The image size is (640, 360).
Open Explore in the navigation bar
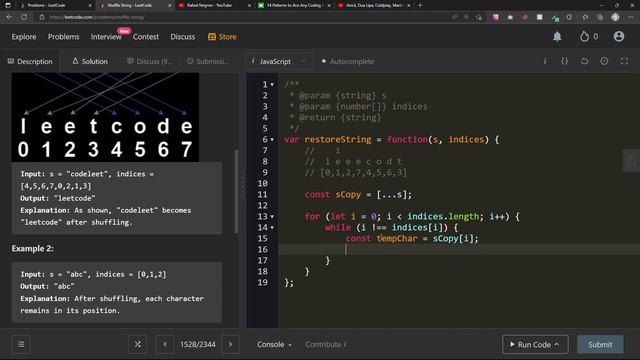(24, 37)
